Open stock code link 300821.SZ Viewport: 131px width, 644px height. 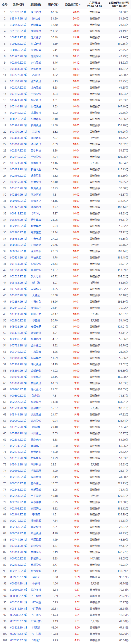pos(16,44)
